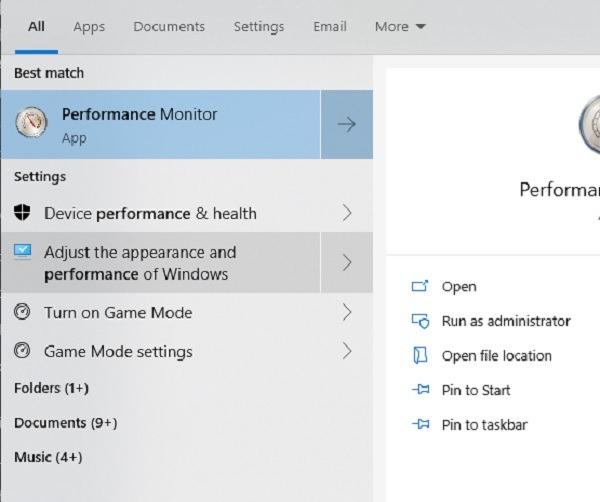Switch to the Documents tab
The image size is (600, 502).
click(x=169, y=26)
